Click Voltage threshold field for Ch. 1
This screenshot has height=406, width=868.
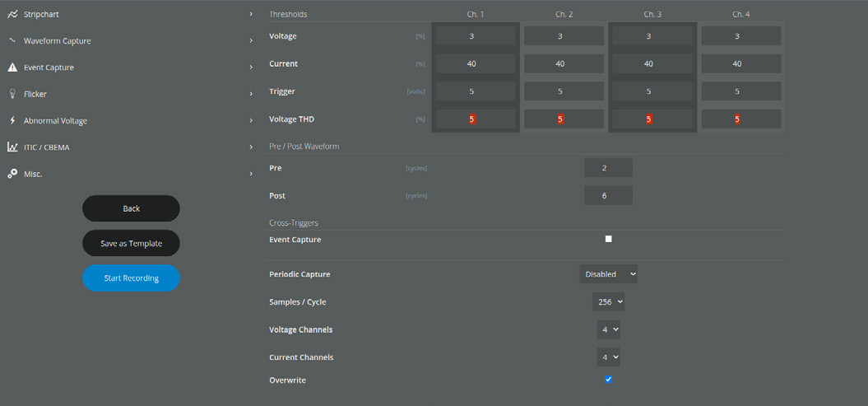[476, 36]
